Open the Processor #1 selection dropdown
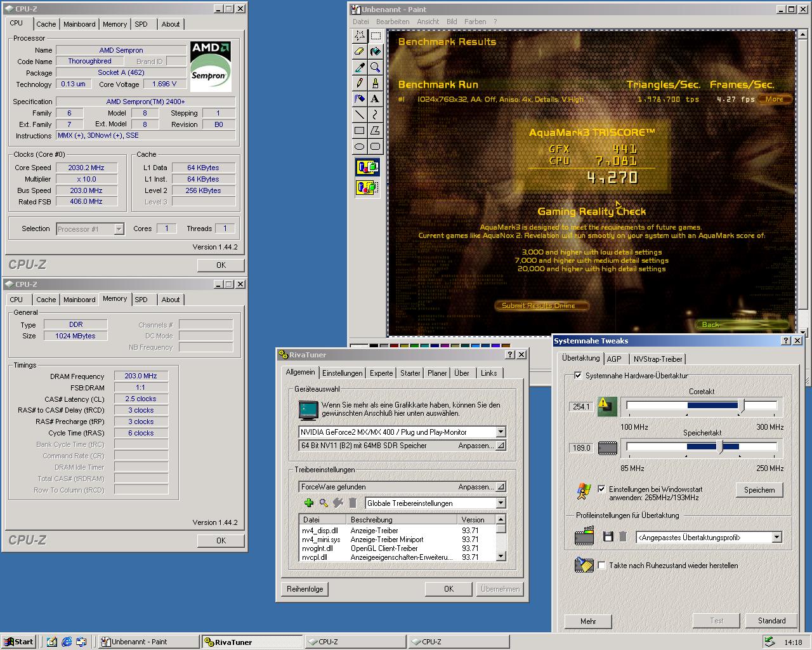This screenshot has height=650, width=812. pos(119,229)
